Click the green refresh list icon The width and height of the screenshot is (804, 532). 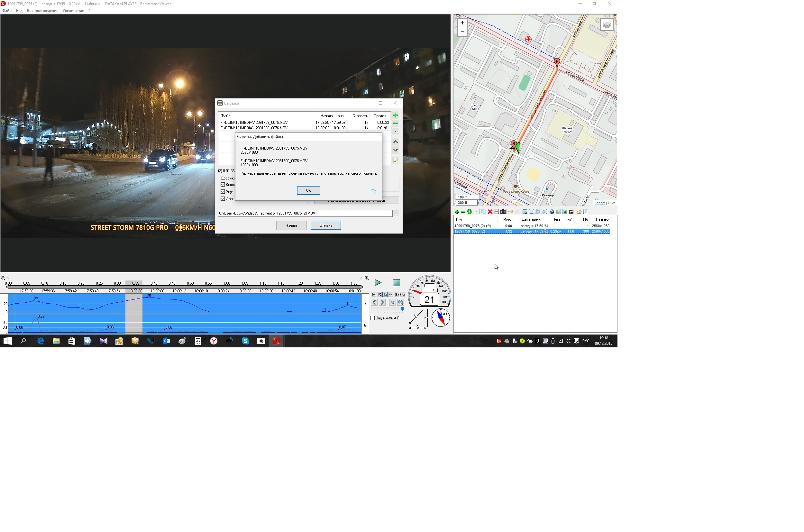(x=470, y=212)
